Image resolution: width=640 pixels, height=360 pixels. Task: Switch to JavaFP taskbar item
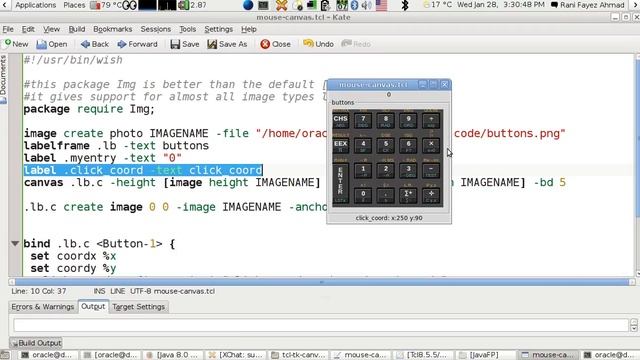(x=484, y=355)
